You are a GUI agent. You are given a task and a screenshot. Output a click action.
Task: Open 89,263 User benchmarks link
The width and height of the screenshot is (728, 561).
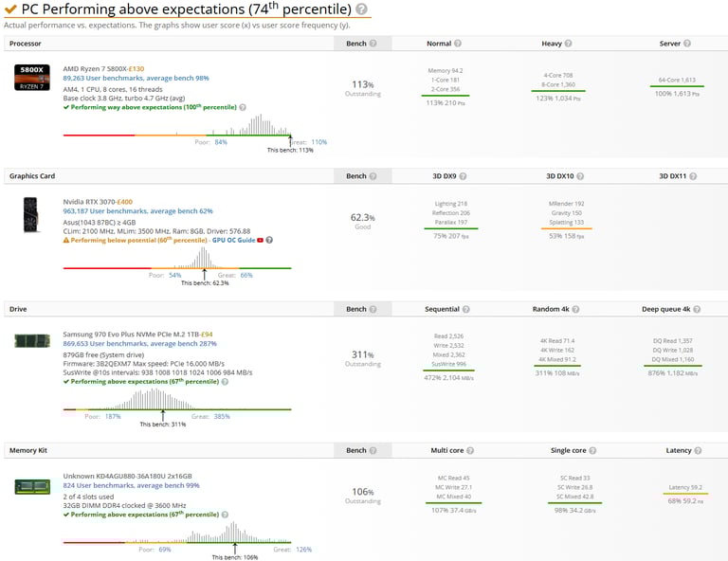click(136, 78)
